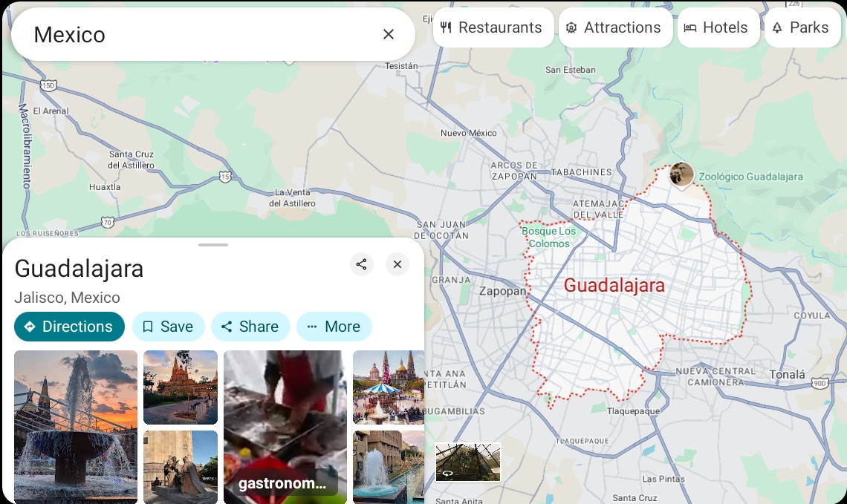
Task: Click the Tonalá label on the map
Action: click(787, 374)
